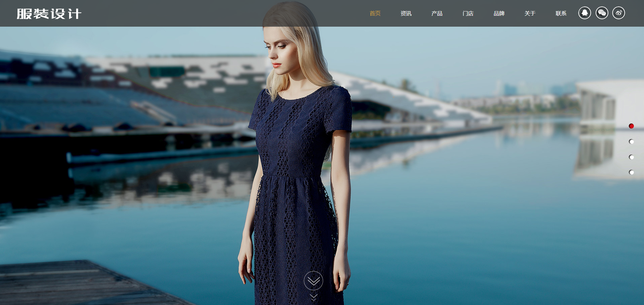Open the WeChat social icon

pyautogui.click(x=602, y=13)
